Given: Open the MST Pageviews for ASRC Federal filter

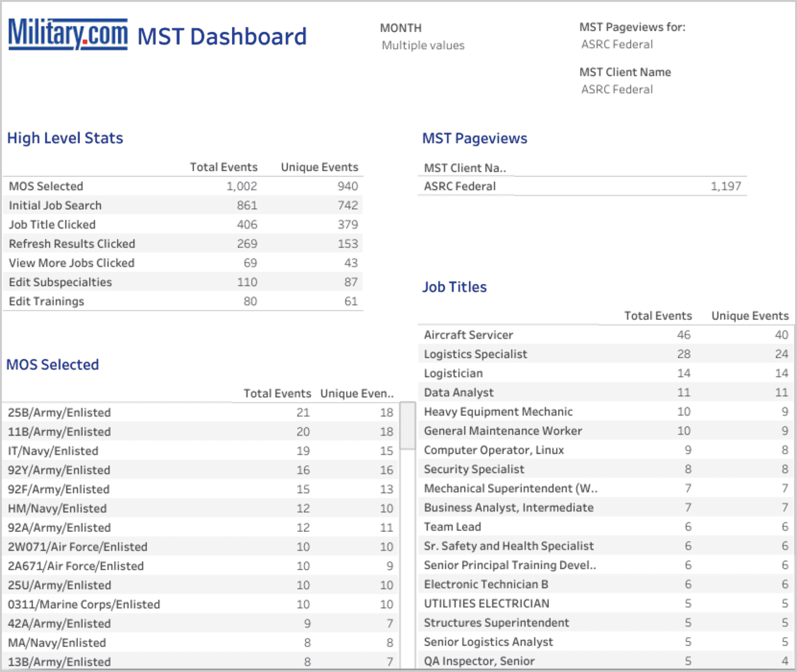Looking at the screenshot, I should tap(617, 44).
